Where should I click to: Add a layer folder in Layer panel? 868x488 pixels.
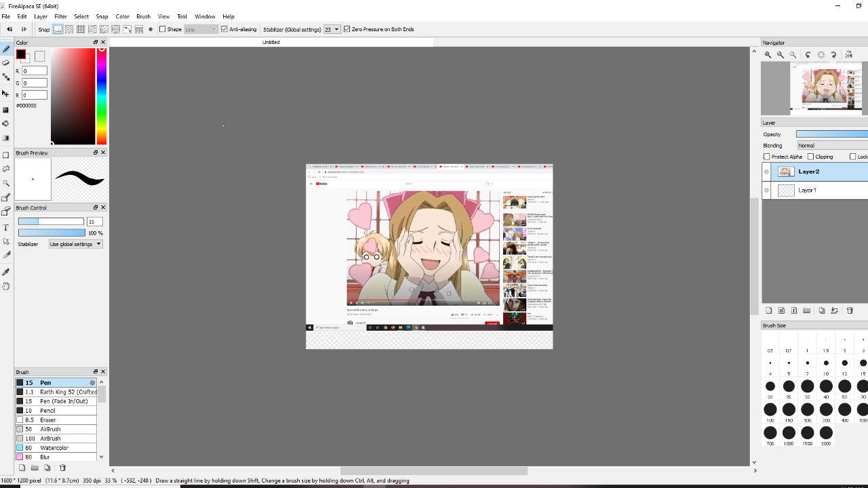click(x=806, y=310)
